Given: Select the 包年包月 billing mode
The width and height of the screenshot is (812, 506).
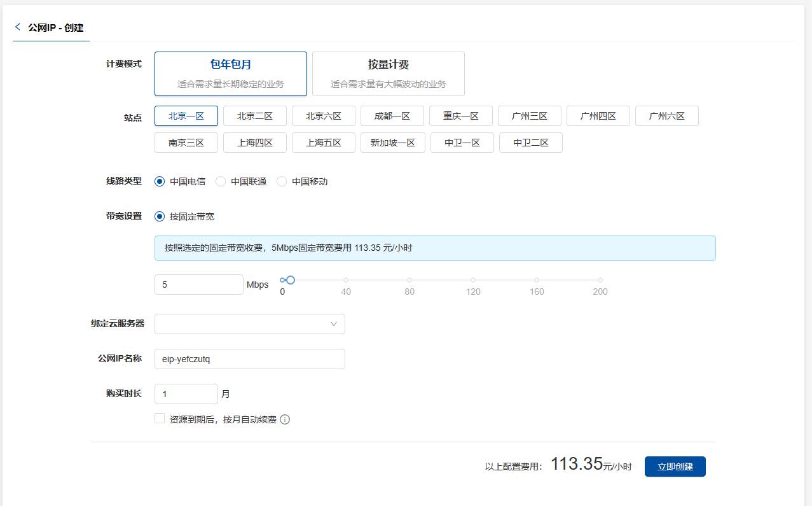Looking at the screenshot, I should [231, 74].
